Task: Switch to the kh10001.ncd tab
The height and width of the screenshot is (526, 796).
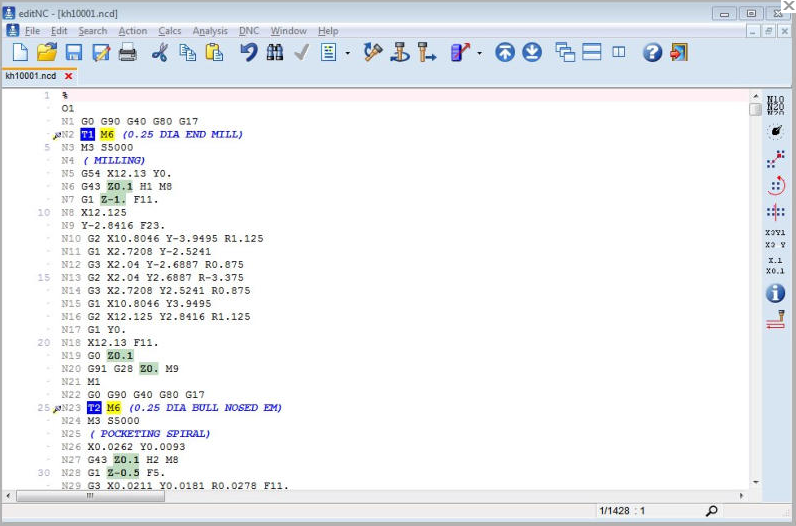Action: (x=30, y=76)
